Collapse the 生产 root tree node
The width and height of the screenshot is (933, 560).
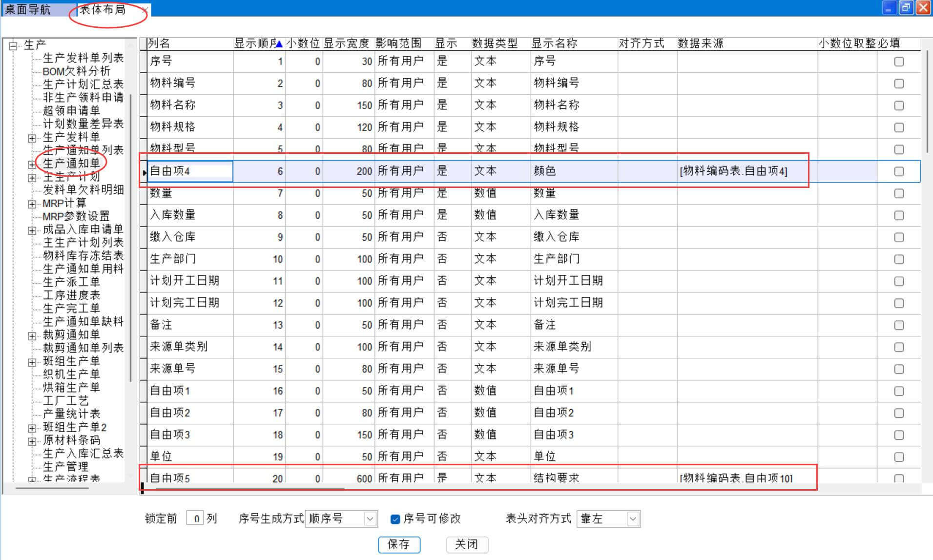pyautogui.click(x=13, y=46)
